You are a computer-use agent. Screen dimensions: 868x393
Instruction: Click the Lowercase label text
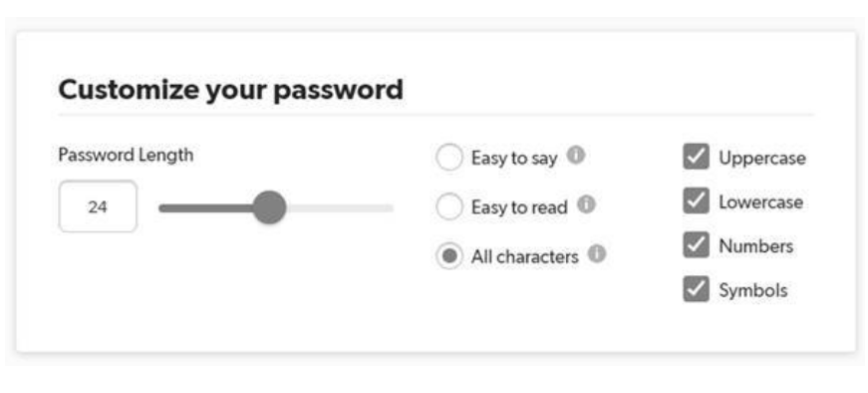click(x=760, y=201)
